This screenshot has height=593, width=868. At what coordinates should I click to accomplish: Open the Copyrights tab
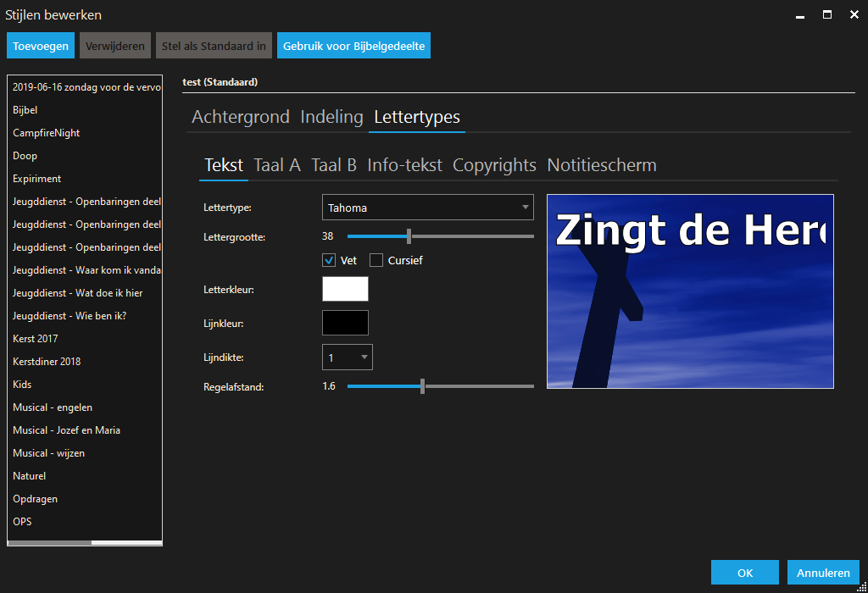coord(494,165)
